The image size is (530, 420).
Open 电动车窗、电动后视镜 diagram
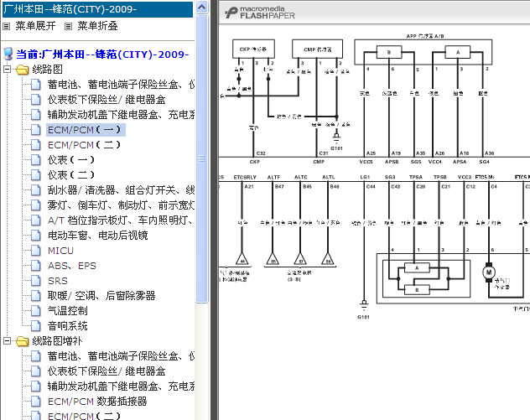click(97, 236)
